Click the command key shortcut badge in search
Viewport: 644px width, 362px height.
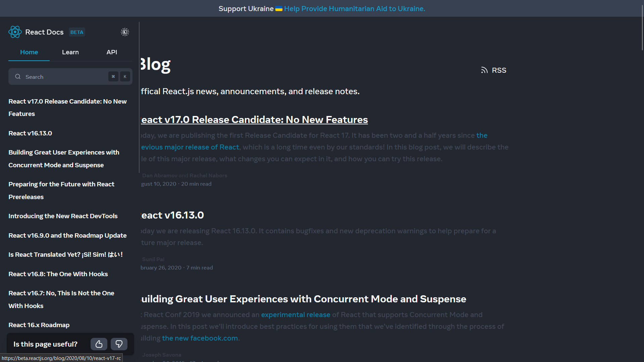(x=113, y=76)
